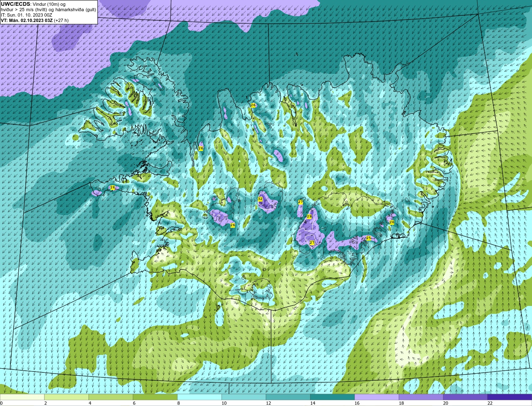Image resolution: width=532 pixels, height=406 pixels.
Task: Click the 20–22 m/s violet legend swatch
Action: (465, 397)
